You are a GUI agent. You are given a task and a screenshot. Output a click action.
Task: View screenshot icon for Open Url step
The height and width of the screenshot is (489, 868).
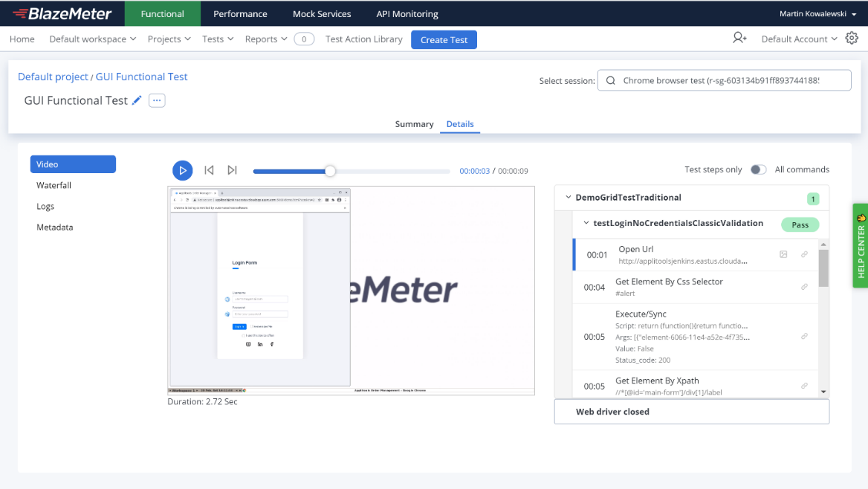point(783,254)
